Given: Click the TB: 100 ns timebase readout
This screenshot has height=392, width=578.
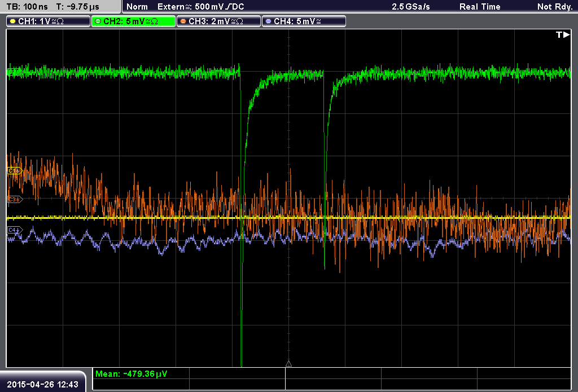Looking at the screenshot, I should pos(27,7).
